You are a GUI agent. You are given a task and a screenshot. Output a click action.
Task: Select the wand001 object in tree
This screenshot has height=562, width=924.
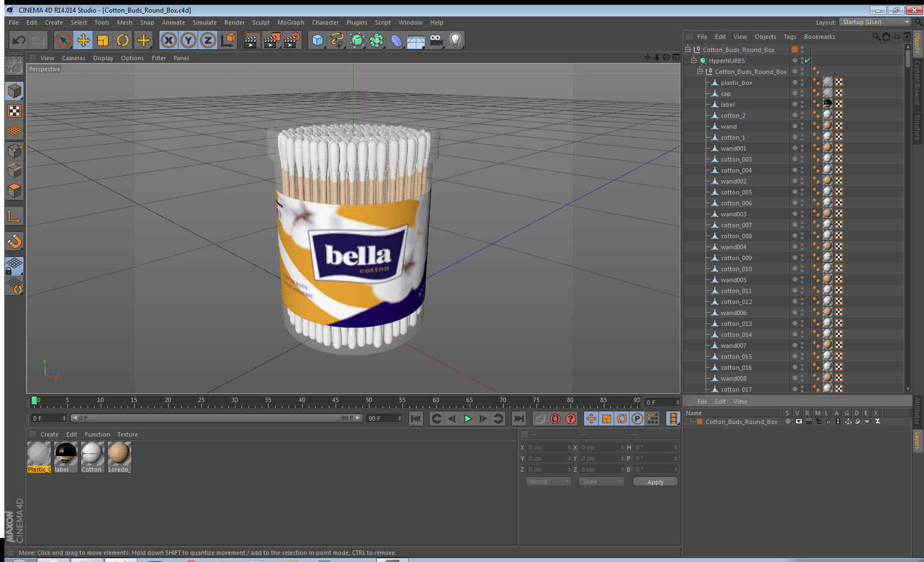pyautogui.click(x=734, y=148)
